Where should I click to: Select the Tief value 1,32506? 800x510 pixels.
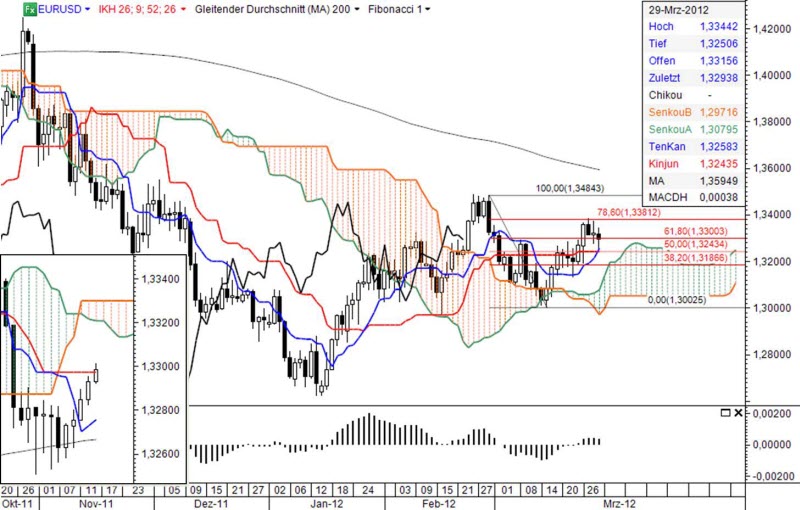coord(719,43)
